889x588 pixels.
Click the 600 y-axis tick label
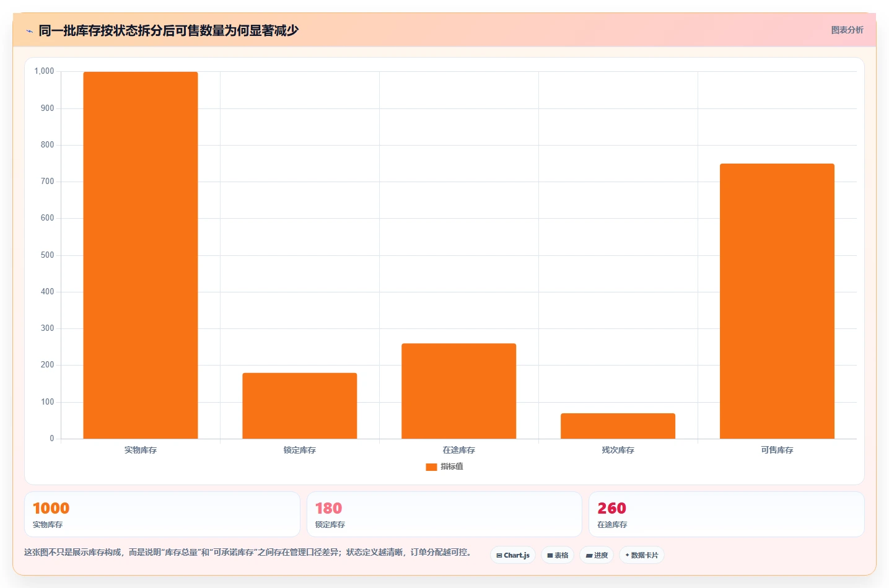click(48, 218)
